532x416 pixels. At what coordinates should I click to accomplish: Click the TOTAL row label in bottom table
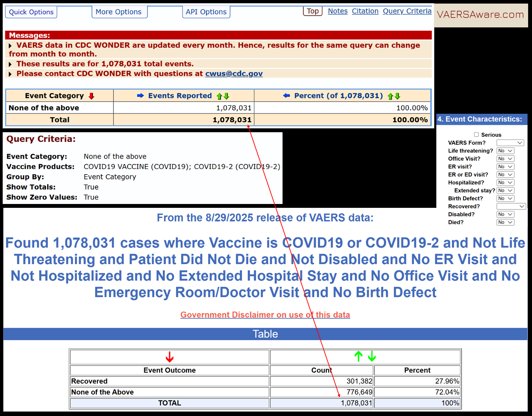170,403
